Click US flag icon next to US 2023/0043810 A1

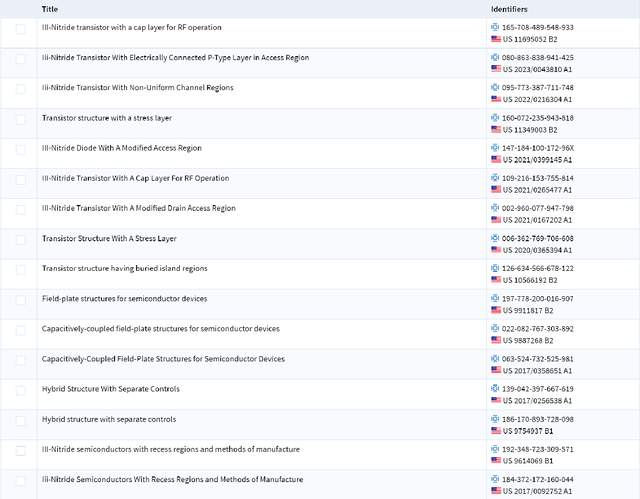(x=496, y=69)
